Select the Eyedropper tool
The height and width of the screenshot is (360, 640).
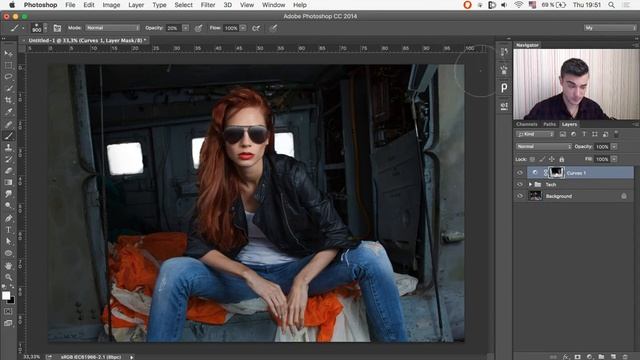(x=8, y=112)
